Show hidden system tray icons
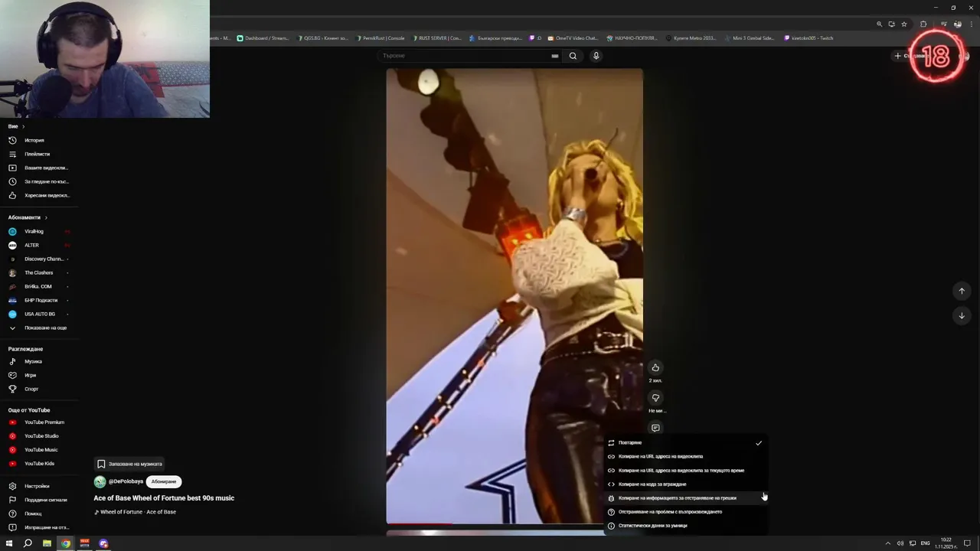This screenshot has height=551, width=980. 888,543
